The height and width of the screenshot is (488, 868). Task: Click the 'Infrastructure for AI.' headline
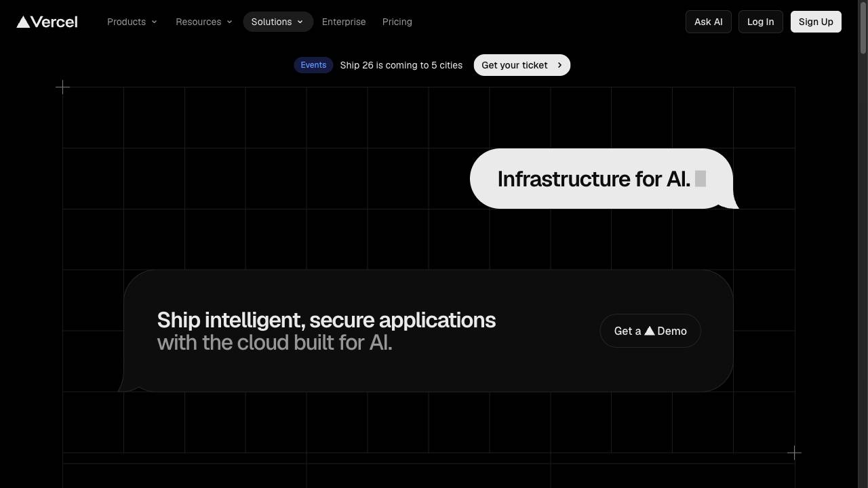(593, 179)
